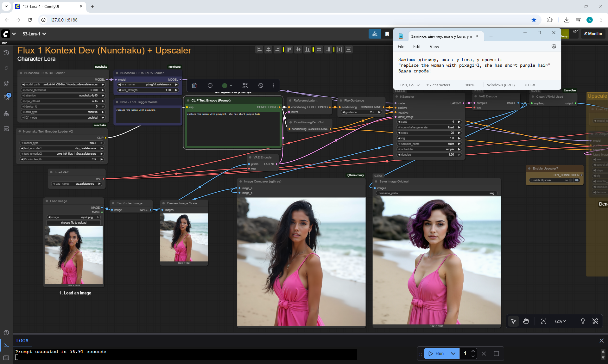Open node color picker green swatch
The image size is (608, 364).
[225, 85]
